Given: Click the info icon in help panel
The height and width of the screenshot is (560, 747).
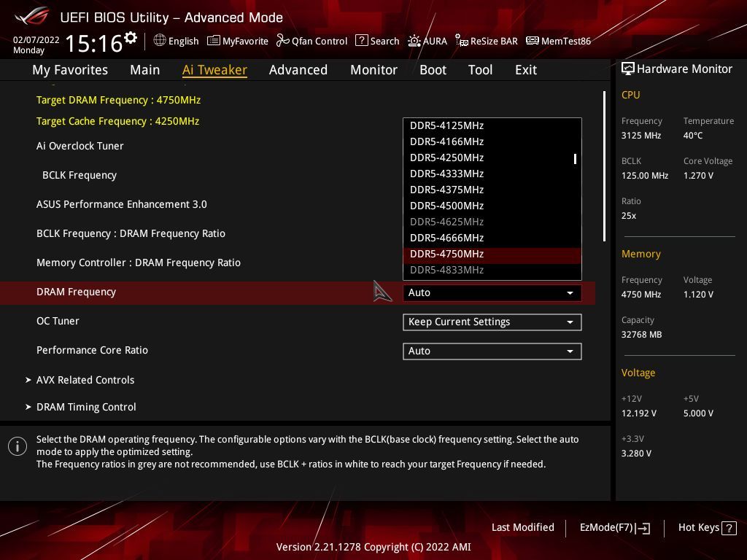Looking at the screenshot, I should point(18,446).
